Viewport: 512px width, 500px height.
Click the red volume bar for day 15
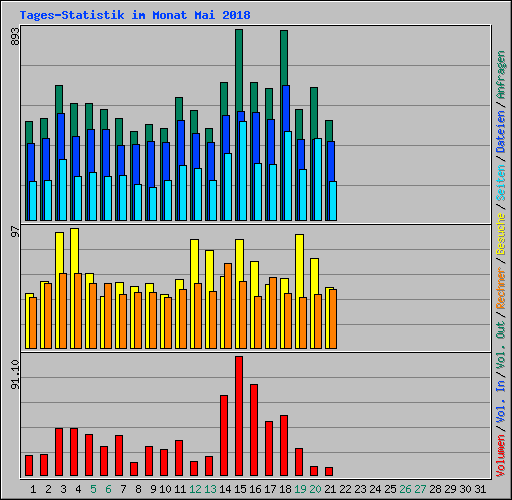(239, 416)
